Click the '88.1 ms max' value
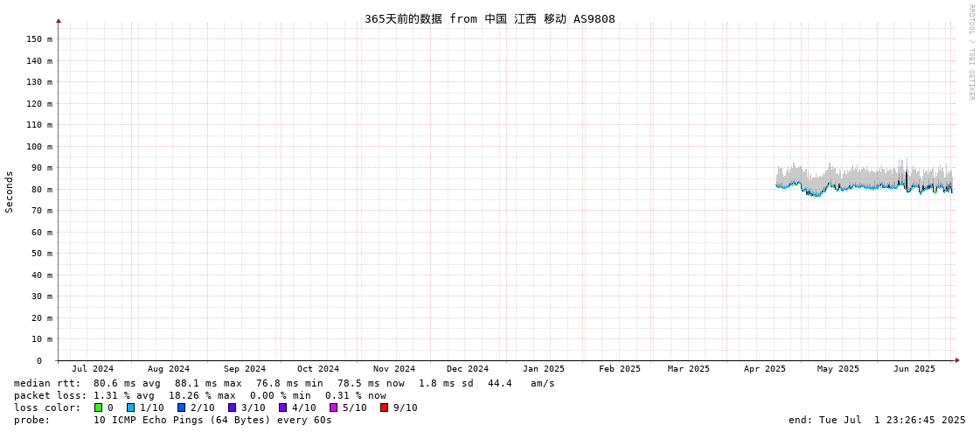980x432 pixels. point(208,383)
